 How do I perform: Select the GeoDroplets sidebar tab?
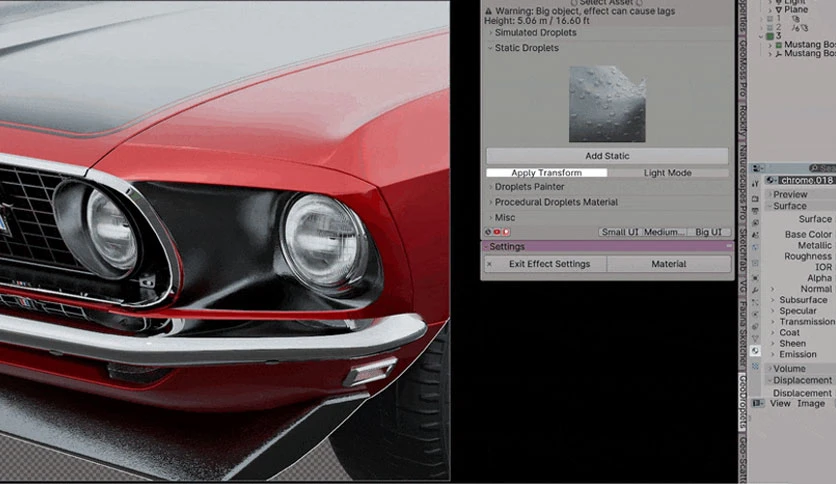click(742, 402)
